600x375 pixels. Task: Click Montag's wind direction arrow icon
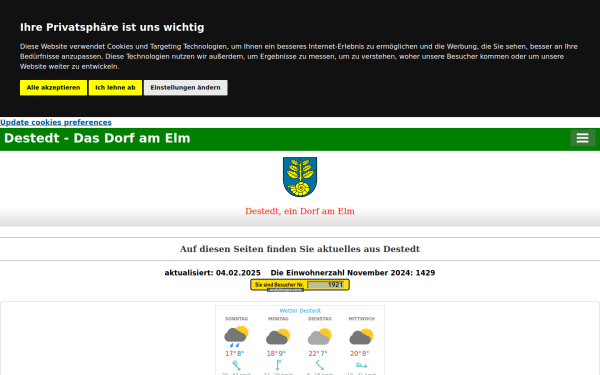tap(278, 365)
